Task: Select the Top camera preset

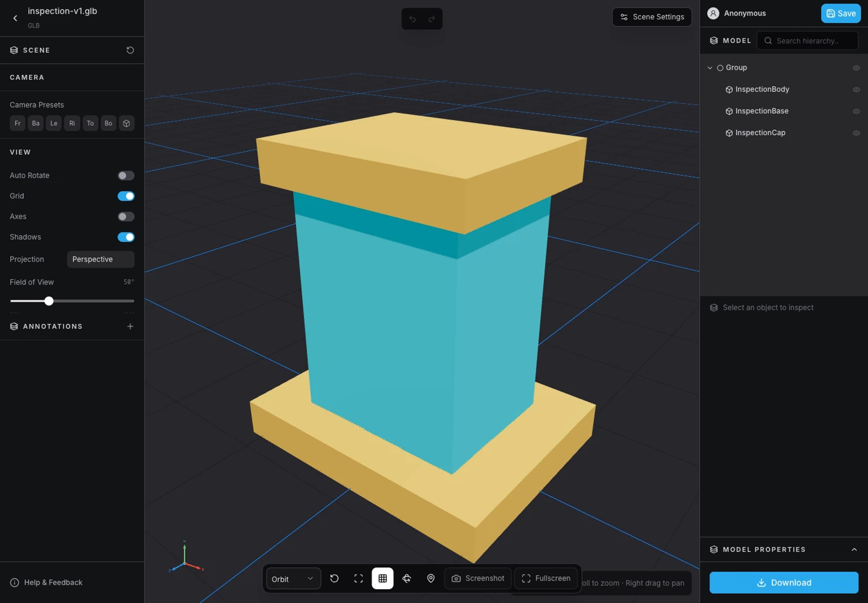Action: [x=90, y=123]
